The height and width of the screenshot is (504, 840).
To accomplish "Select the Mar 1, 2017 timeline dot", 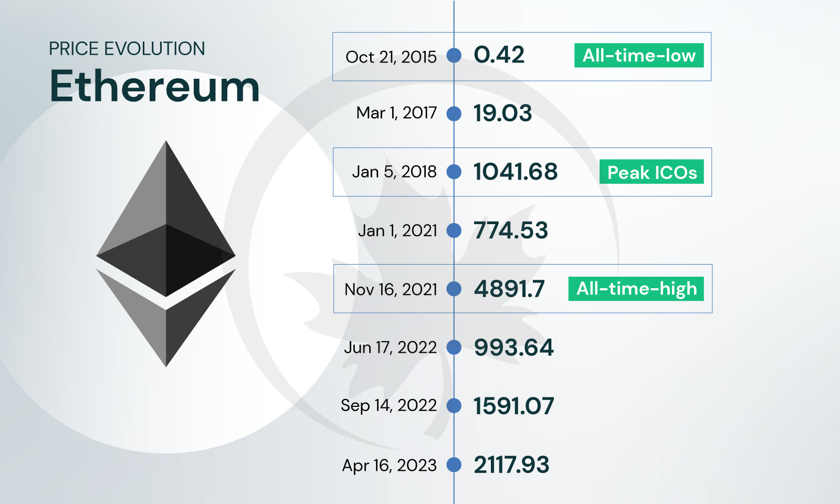I will click(454, 113).
